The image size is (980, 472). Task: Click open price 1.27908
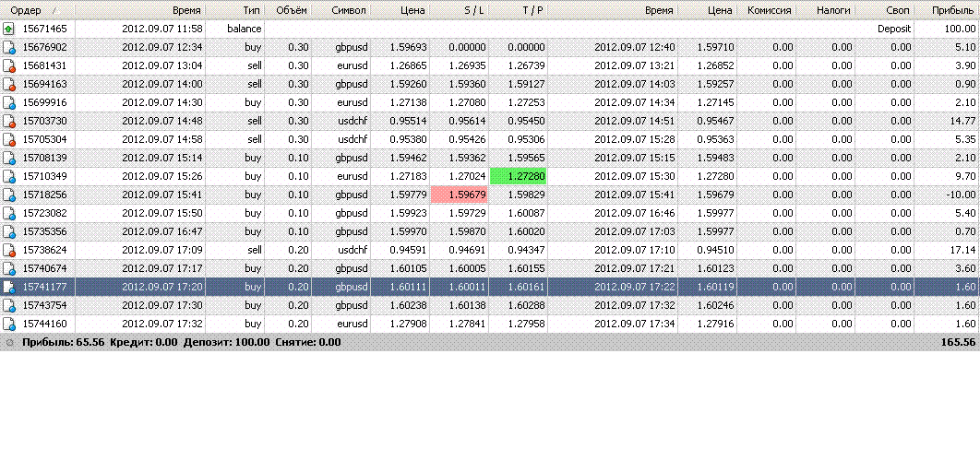pos(408,324)
